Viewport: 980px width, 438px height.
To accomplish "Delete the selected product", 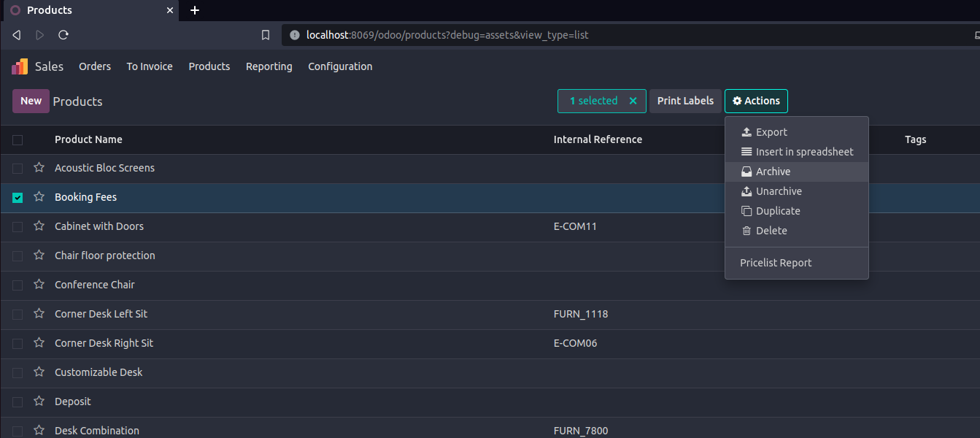I will click(x=797, y=231).
